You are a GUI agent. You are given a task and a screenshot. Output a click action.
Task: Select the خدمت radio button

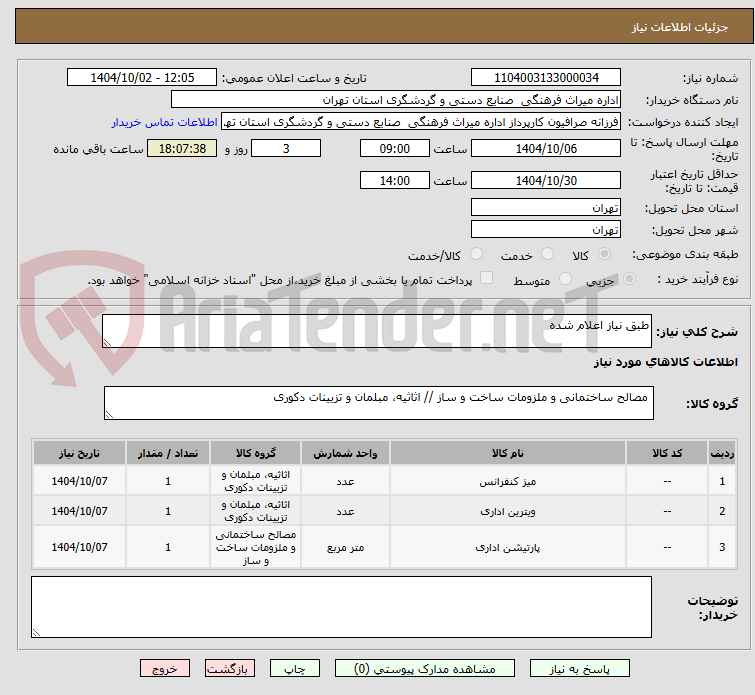pos(547,253)
